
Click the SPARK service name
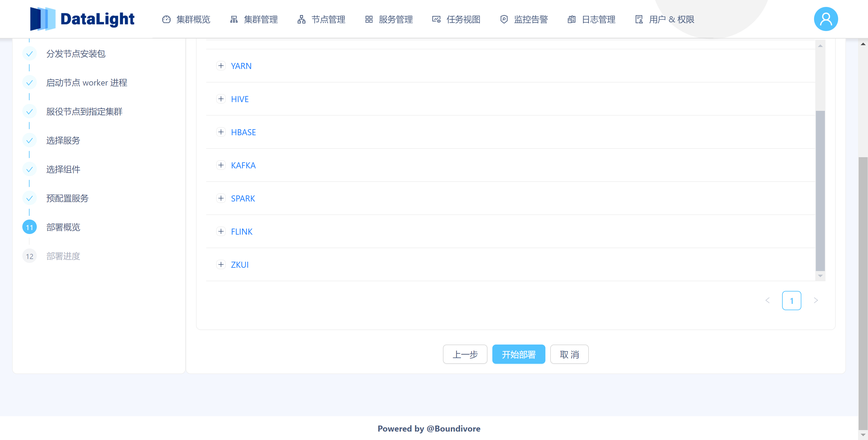click(243, 199)
